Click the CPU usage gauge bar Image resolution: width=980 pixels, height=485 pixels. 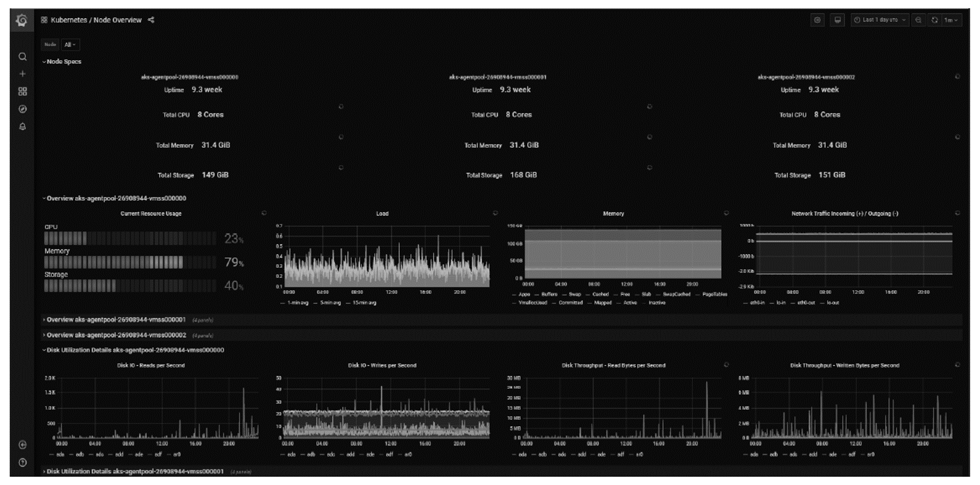(x=130, y=238)
